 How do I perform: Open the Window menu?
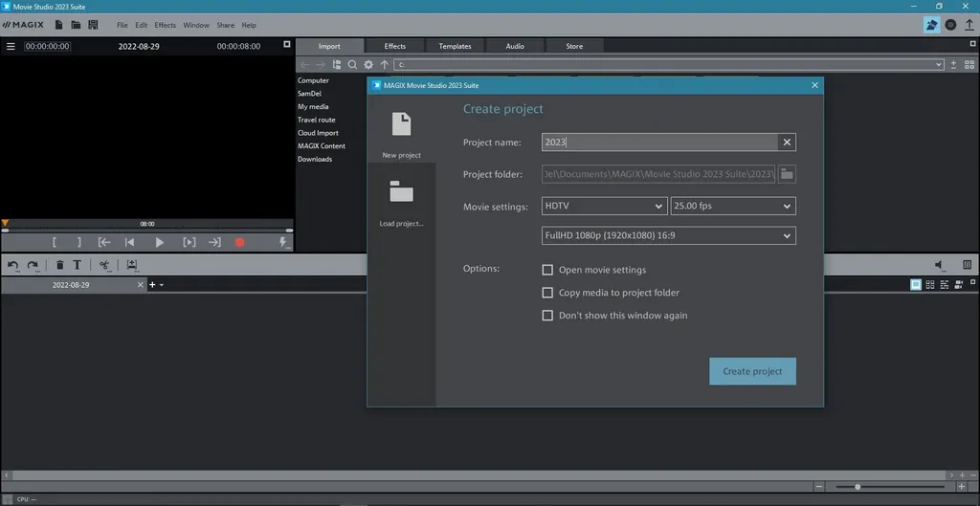(195, 26)
